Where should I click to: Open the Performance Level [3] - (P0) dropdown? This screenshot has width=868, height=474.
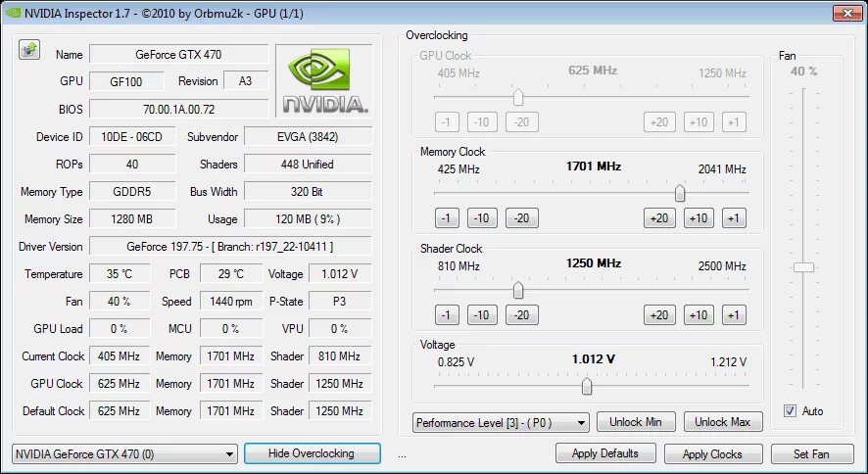point(501,422)
